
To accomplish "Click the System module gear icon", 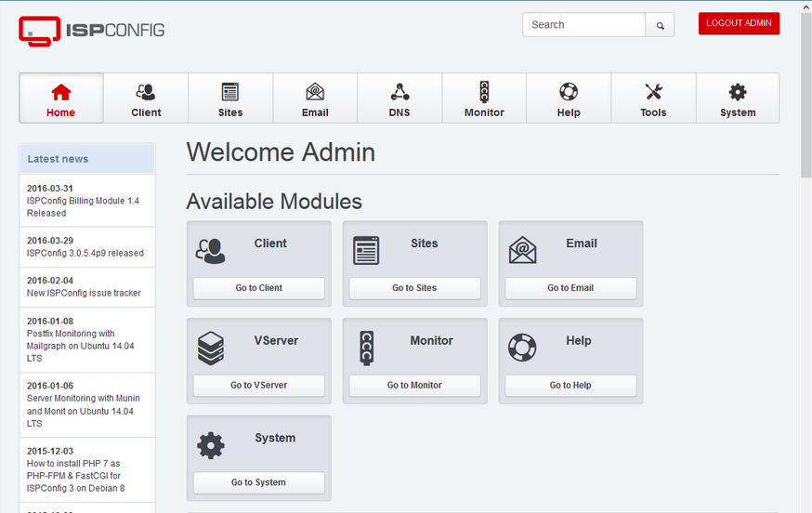I will click(x=211, y=446).
